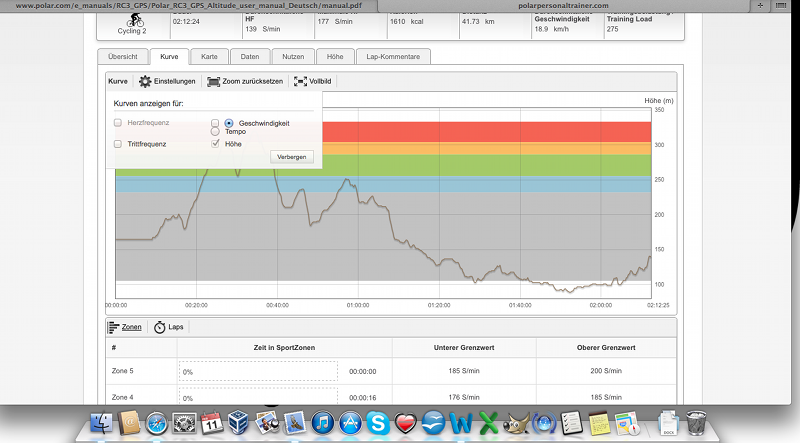Uncheck the Höhe curve checkbox
The image size is (800, 443).
click(x=215, y=144)
